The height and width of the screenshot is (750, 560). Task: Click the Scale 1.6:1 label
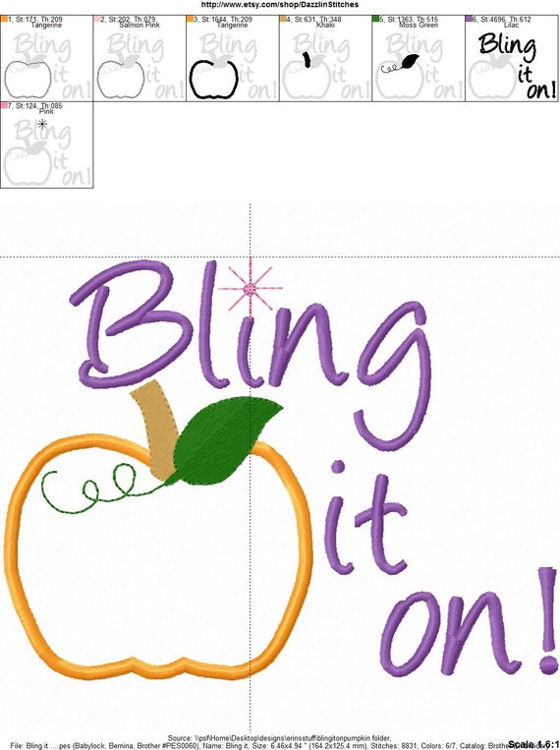pos(532,744)
